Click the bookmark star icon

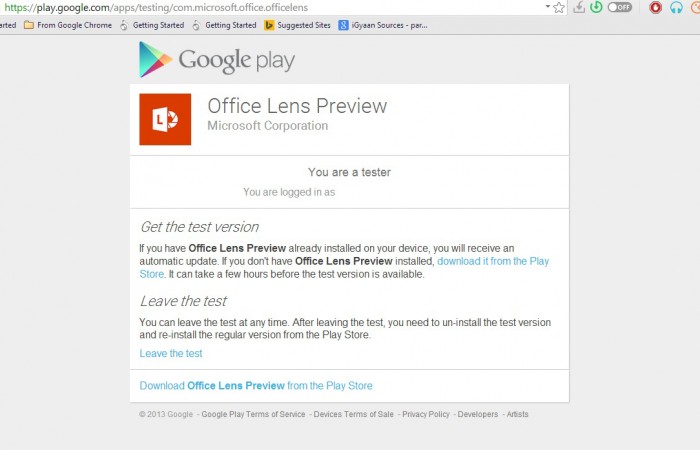coord(559,7)
